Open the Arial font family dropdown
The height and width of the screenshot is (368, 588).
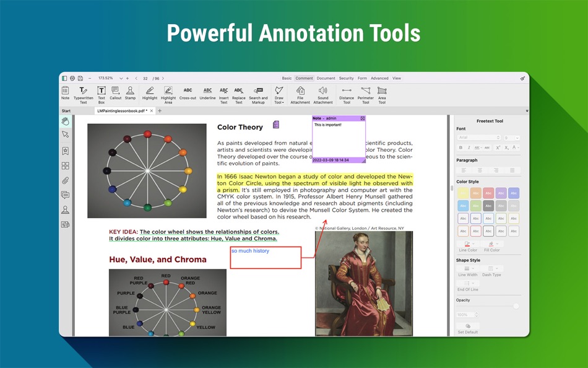pyautogui.click(x=479, y=138)
